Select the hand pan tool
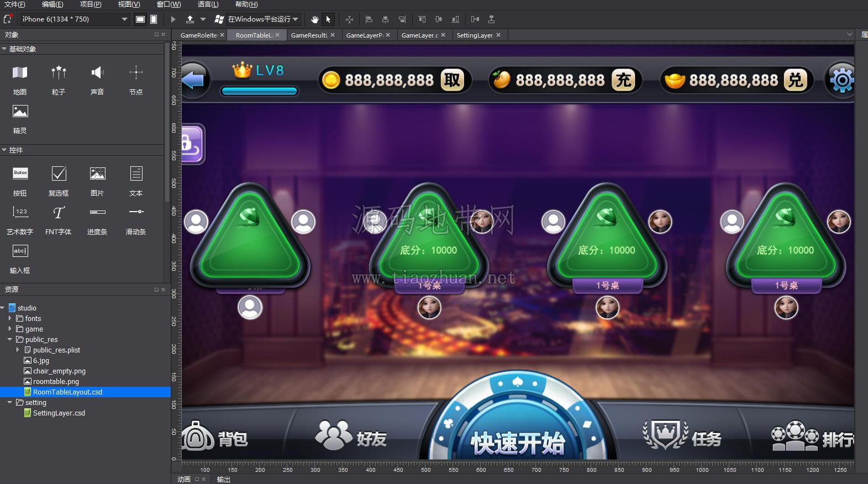868x484 pixels. 315,19
